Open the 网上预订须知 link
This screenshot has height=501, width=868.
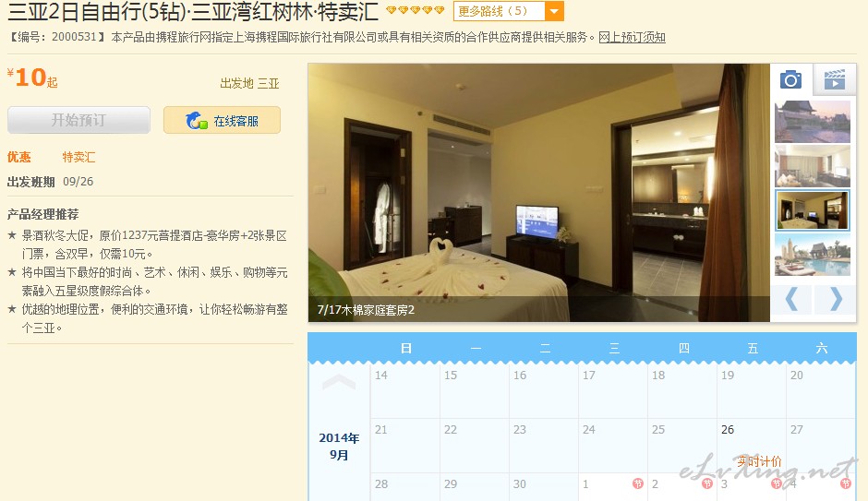[x=632, y=37]
